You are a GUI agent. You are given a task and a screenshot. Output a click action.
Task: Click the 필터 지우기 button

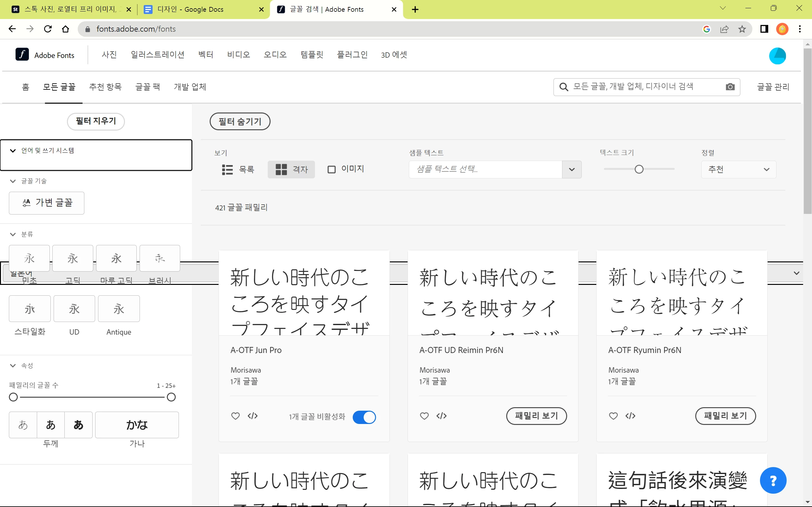[x=96, y=121]
